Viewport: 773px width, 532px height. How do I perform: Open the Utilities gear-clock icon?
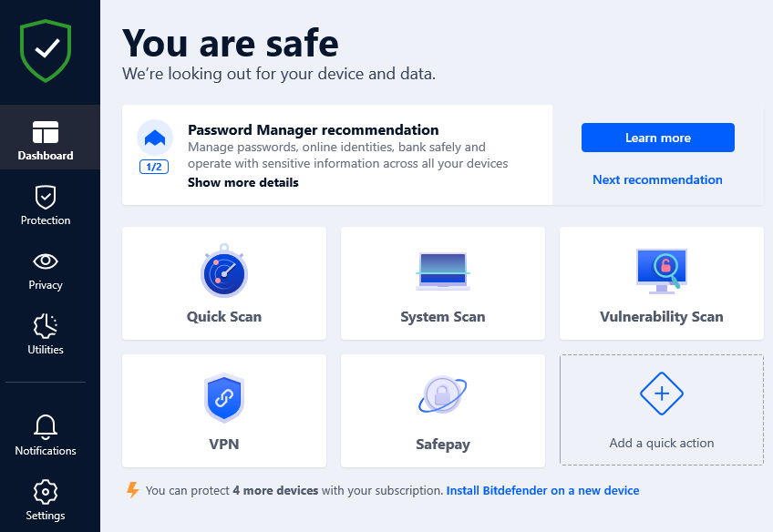point(46,326)
